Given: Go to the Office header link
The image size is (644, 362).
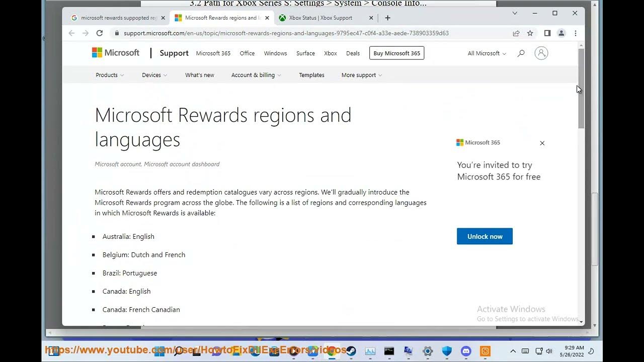Looking at the screenshot, I should pyautogui.click(x=247, y=53).
